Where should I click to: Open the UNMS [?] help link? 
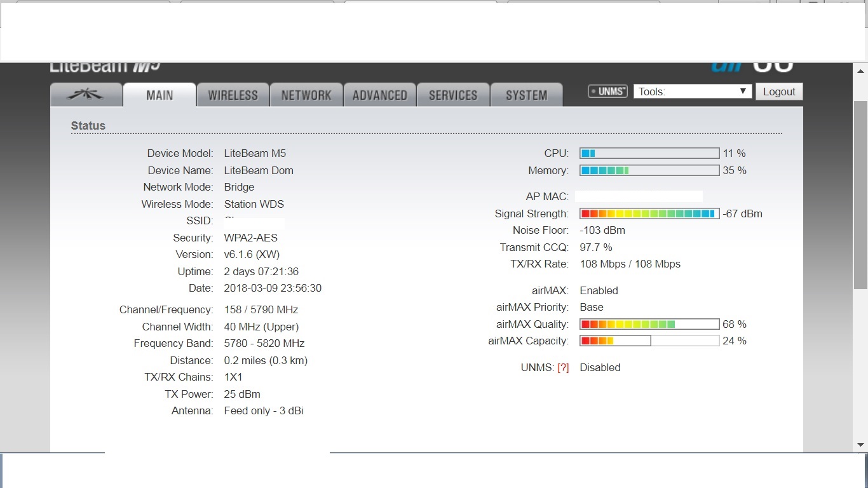click(563, 368)
